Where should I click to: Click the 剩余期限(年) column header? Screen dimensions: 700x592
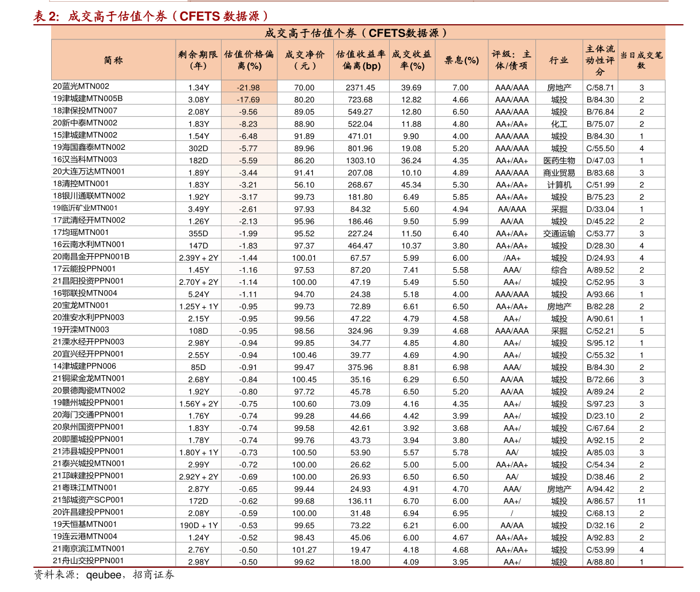click(198, 60)
